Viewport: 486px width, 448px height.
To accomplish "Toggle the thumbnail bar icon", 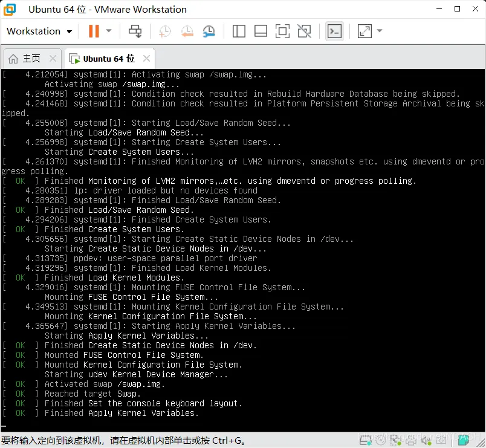I will tap(261, 31).
